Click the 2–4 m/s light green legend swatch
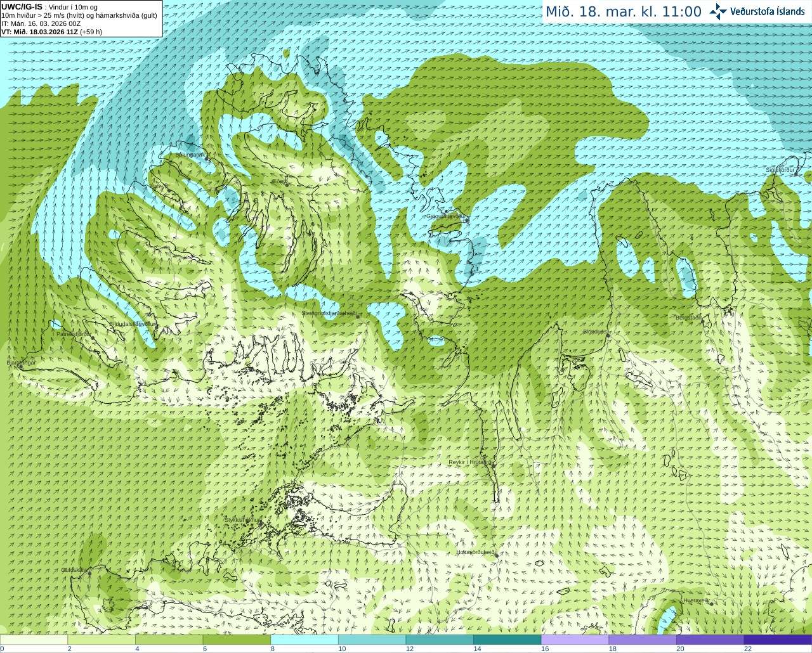Image resolution: width=812 pixels, height=653 pixels. [101, 640]
